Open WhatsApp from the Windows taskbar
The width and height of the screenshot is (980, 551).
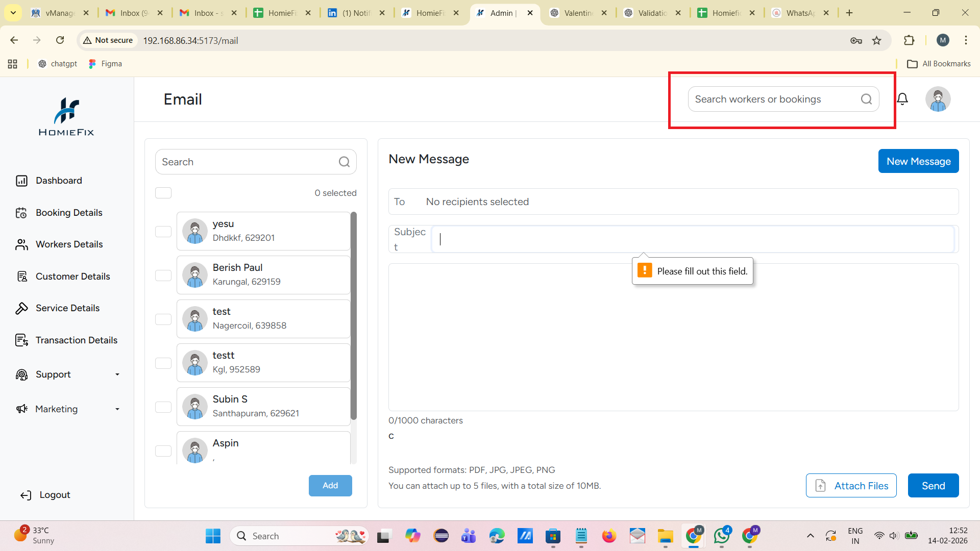[721, 536]
